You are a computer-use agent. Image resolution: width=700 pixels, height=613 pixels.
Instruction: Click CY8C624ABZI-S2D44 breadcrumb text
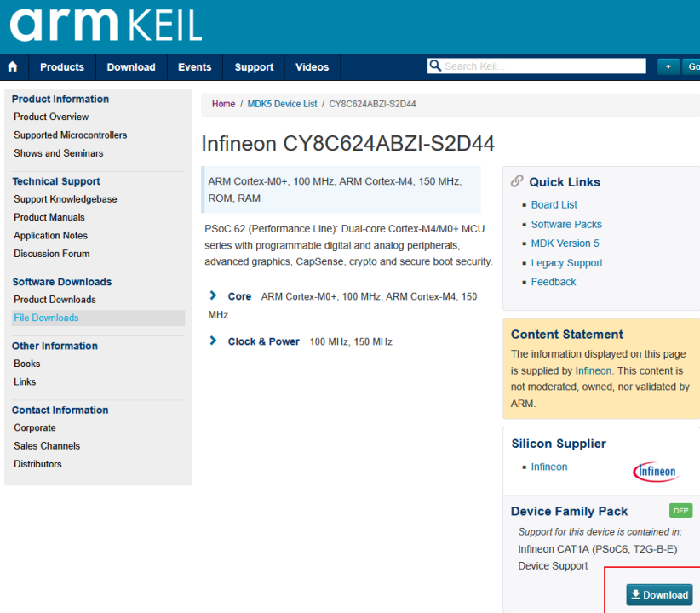[372, 104]
